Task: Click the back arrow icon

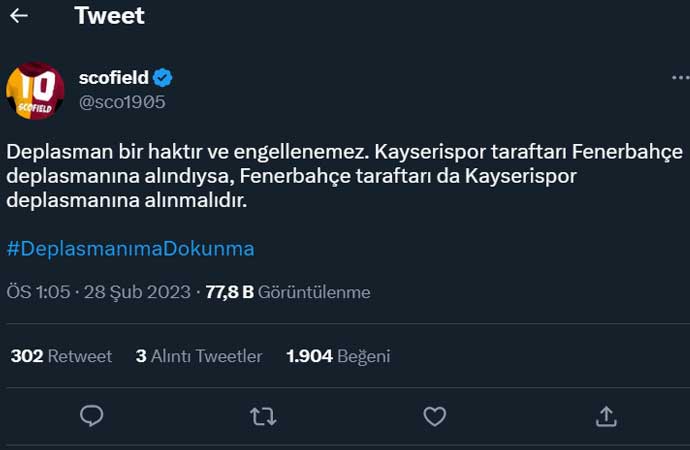Action: (19, 16)
